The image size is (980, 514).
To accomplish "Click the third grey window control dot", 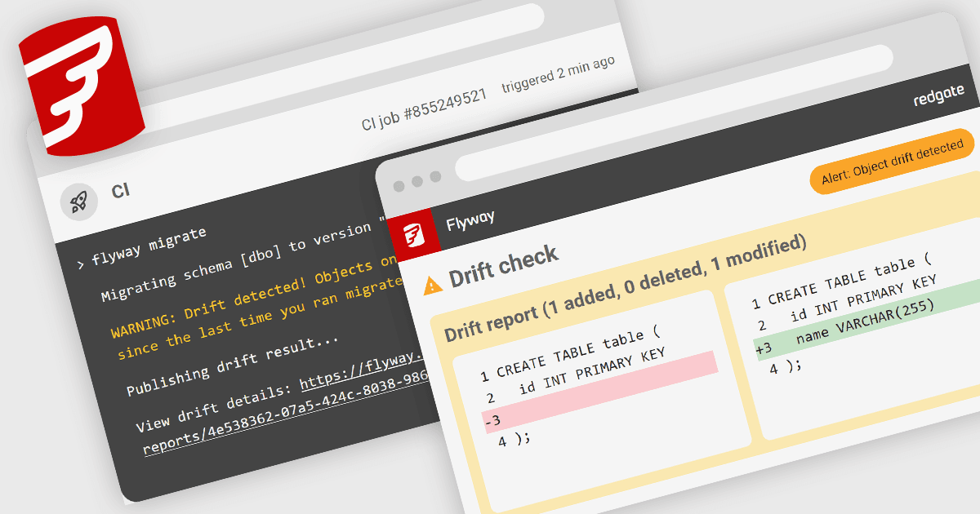I will pyautogui.click(x=435, y=176).
